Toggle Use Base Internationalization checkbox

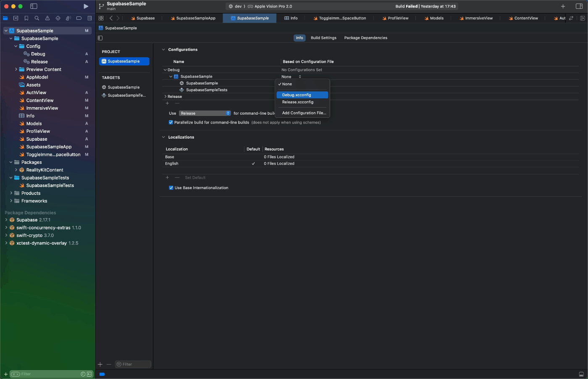(171, 188)
